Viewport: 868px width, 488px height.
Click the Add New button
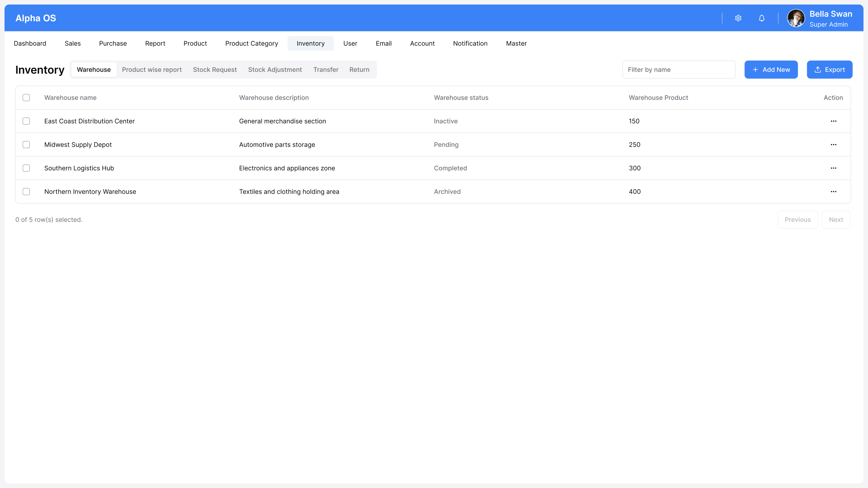[x=771, y=70]
